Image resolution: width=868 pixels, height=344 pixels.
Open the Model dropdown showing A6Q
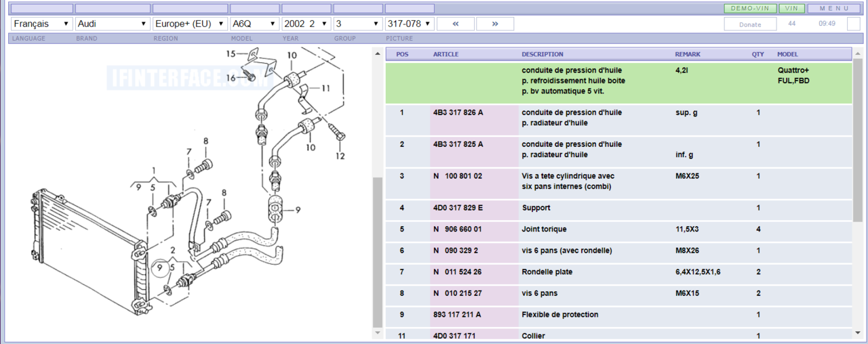(x=254, y=24)
